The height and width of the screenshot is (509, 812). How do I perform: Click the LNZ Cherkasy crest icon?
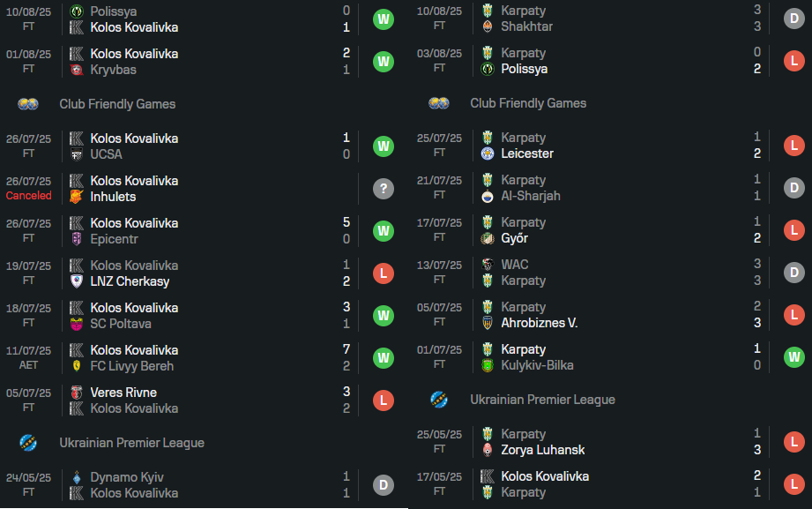(77, 281)
